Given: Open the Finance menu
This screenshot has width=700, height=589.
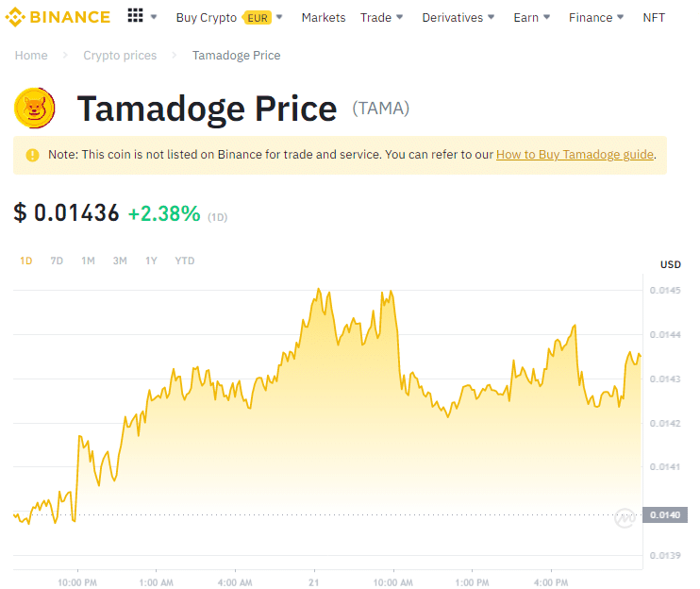Looking at the screenshot, I should click(591, 17).
